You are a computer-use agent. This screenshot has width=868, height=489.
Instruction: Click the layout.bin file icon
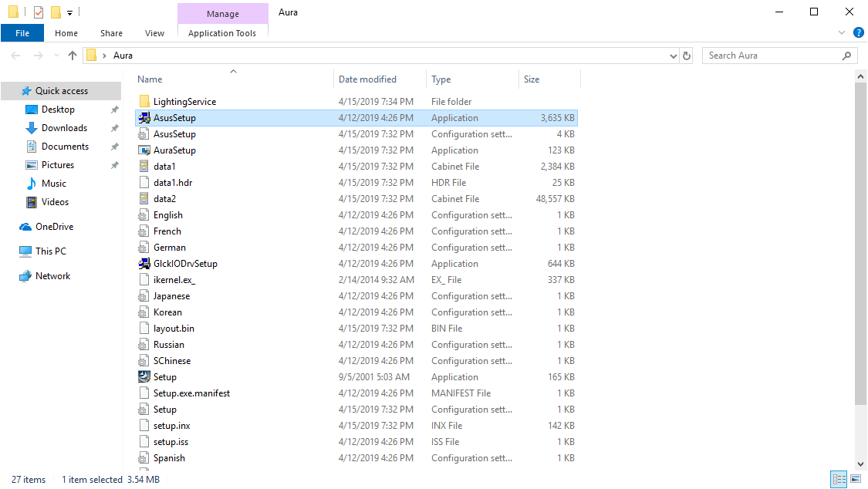click(144, 329)
